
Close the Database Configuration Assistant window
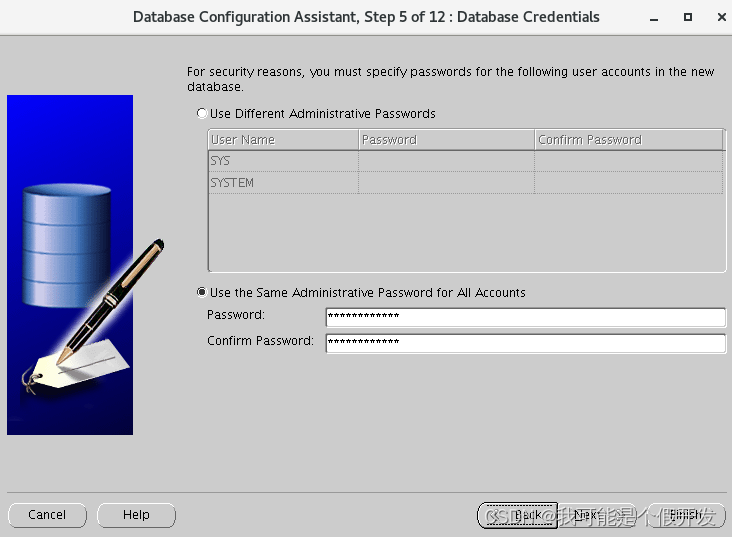click(x=722, y=17)
